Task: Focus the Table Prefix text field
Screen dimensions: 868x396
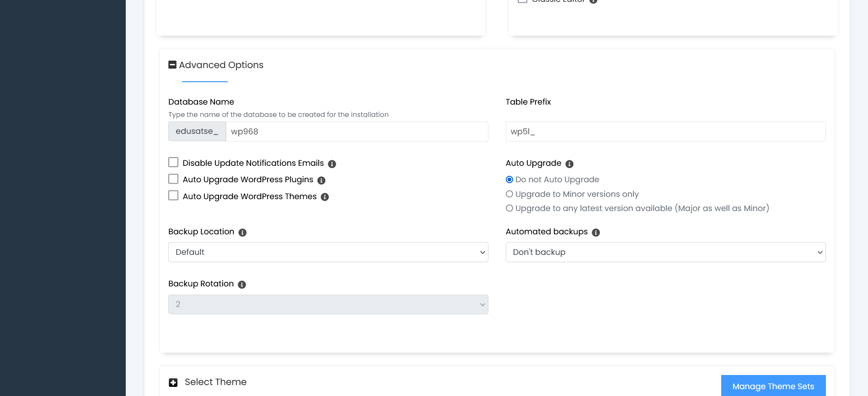Action: coord(665,132)
